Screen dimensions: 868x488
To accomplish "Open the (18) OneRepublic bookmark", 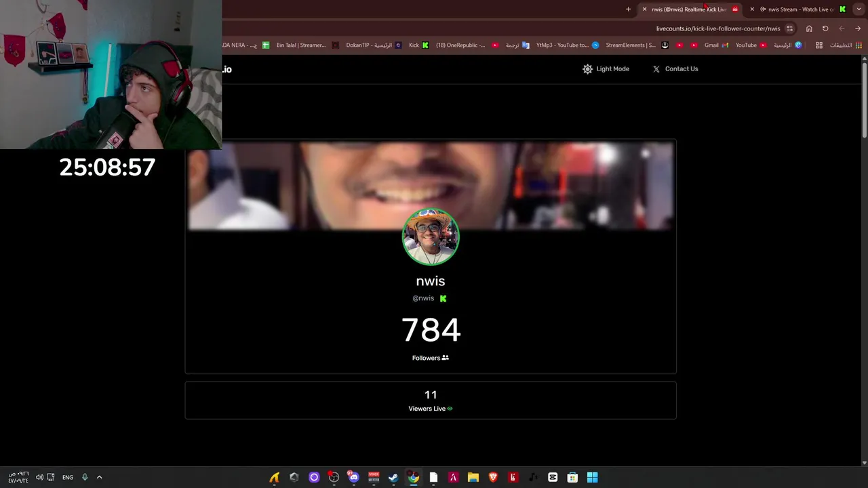I will [467, 45].
